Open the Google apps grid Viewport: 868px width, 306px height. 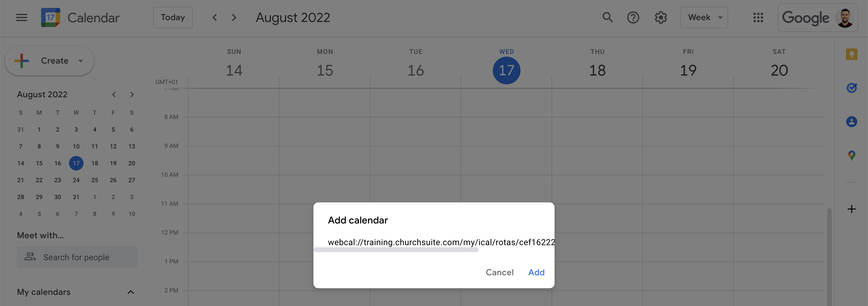[x=758, y=17]
